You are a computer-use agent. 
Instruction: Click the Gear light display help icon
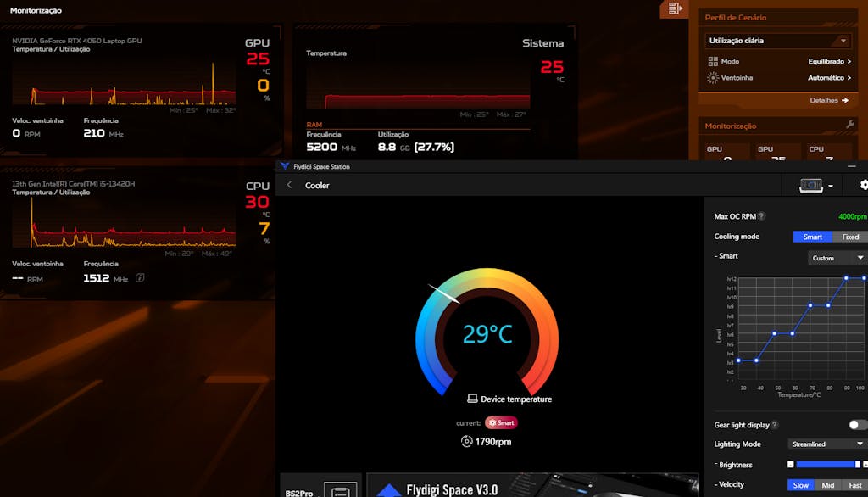(775, 425)
